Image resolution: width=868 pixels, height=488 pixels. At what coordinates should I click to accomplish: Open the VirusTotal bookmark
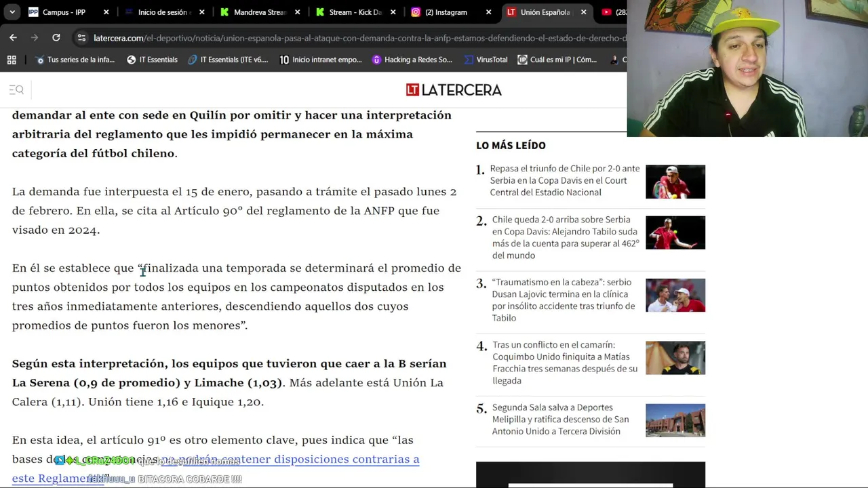click(x=486, y=60)
